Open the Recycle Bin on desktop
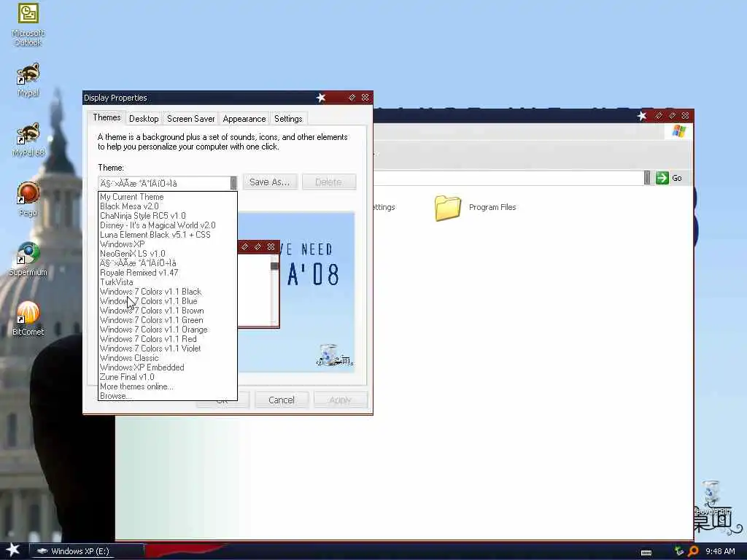The width and height of the screenshot is (747, 560). coord(712,497)
